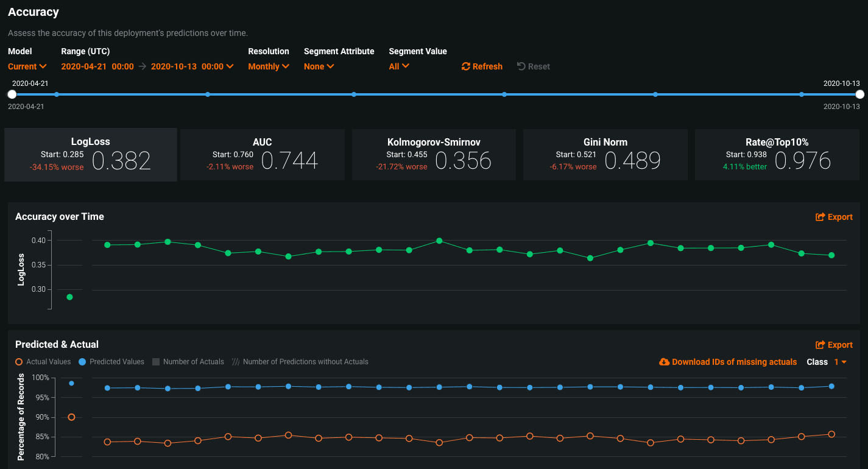Click the hatched Predictions without Actuals legend icon
The image size is (868, 469).
[x=236, y=361]
